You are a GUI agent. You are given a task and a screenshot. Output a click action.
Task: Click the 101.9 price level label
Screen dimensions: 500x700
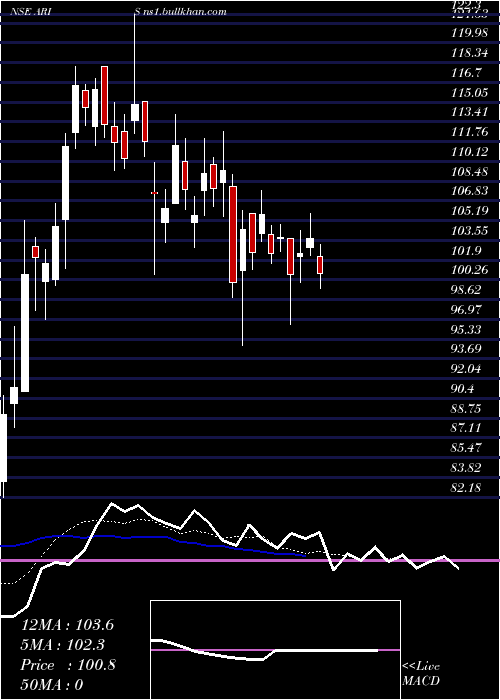[x=467, y=250]
